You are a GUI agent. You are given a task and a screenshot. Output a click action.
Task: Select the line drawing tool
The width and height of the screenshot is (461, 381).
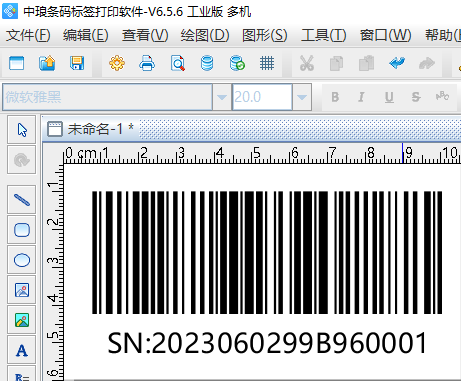coord(22,200)
